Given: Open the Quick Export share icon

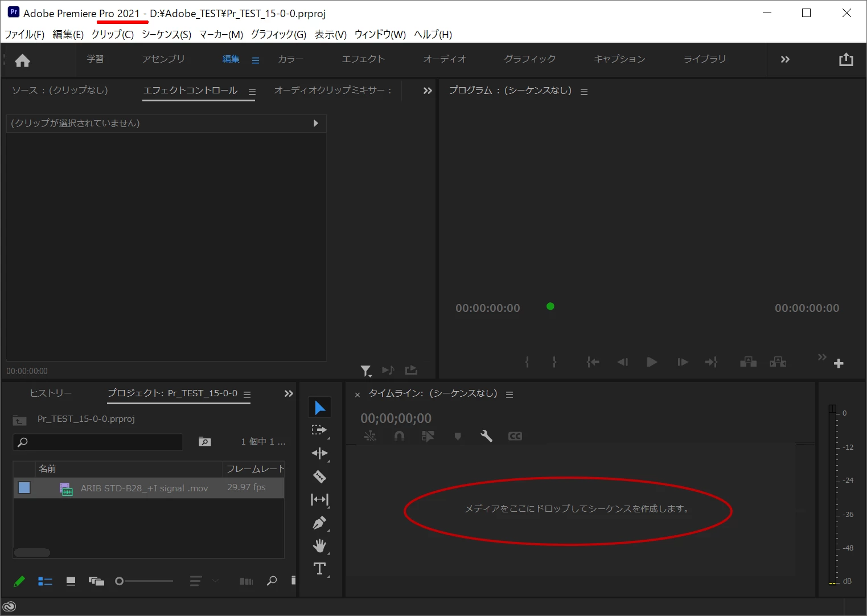Looking at the screenshot, I should pyautogui.click(x=846, y=59).
